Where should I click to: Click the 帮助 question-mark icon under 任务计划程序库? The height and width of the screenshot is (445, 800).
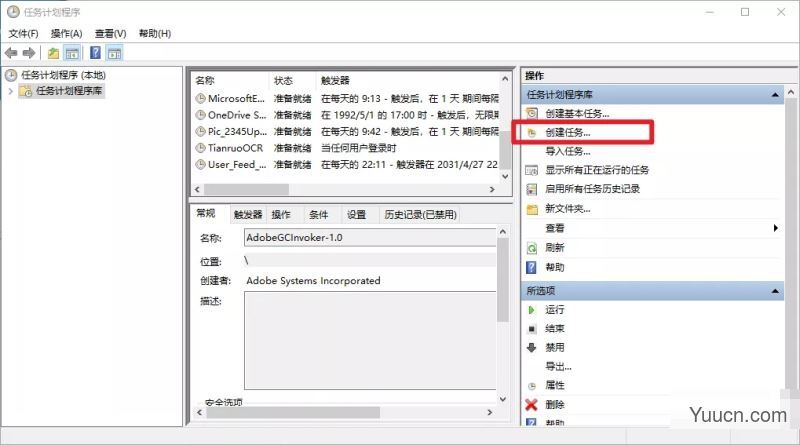pos(531,267)
